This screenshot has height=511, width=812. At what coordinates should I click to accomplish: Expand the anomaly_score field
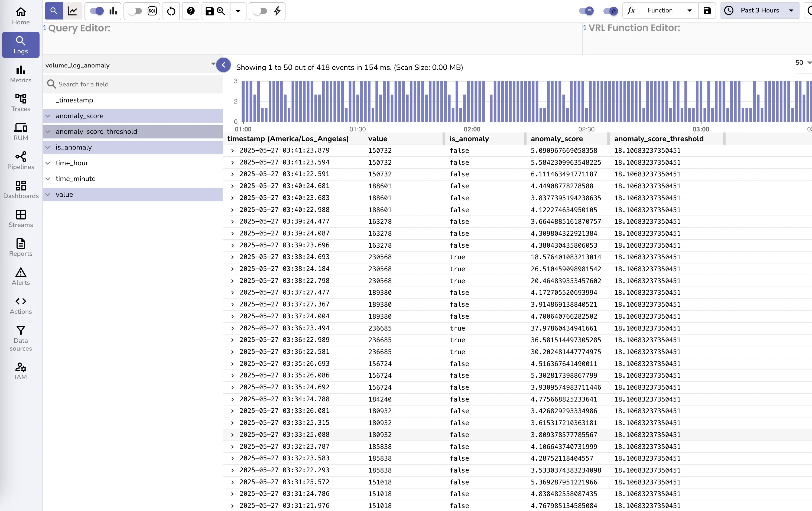48,116
